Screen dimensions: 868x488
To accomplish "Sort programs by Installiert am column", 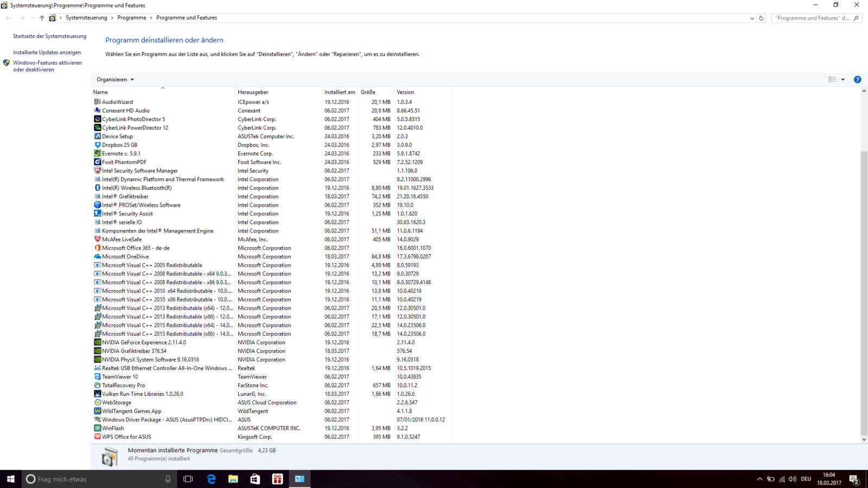I will point(340,92).
